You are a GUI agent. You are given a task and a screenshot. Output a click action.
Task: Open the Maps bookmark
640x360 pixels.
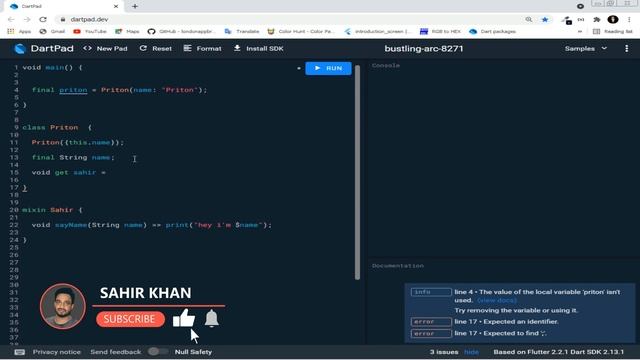pyautogui.click(x=127, y=31)
